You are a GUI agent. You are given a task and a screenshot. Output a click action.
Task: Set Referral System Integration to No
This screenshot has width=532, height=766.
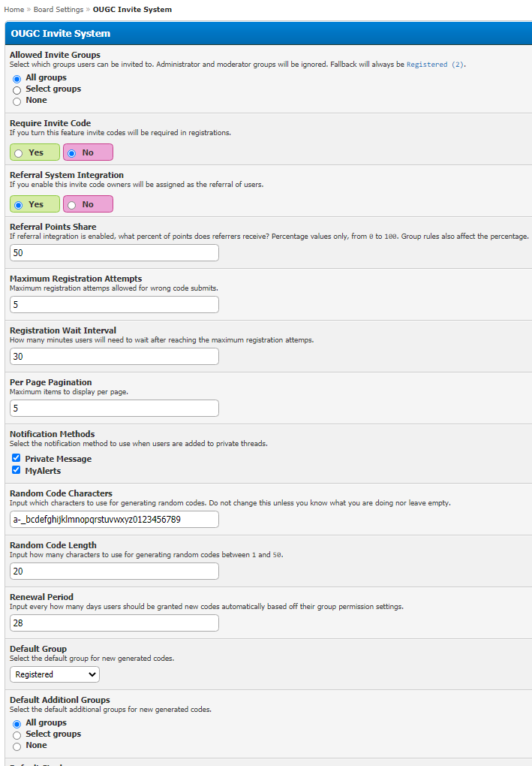pos(72,205)
